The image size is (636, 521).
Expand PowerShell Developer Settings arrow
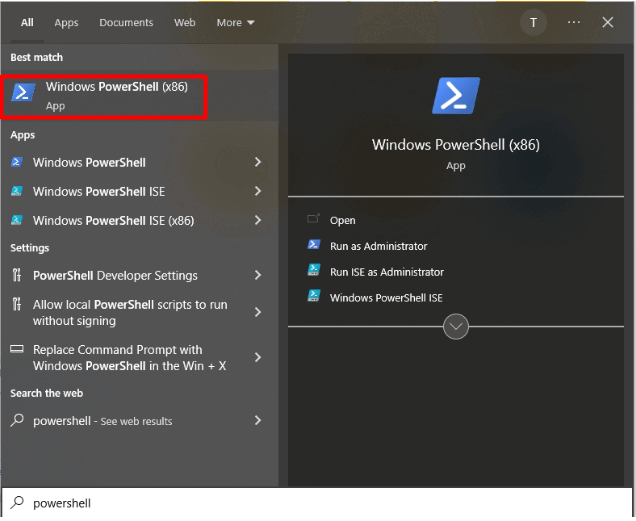(258, 275)
